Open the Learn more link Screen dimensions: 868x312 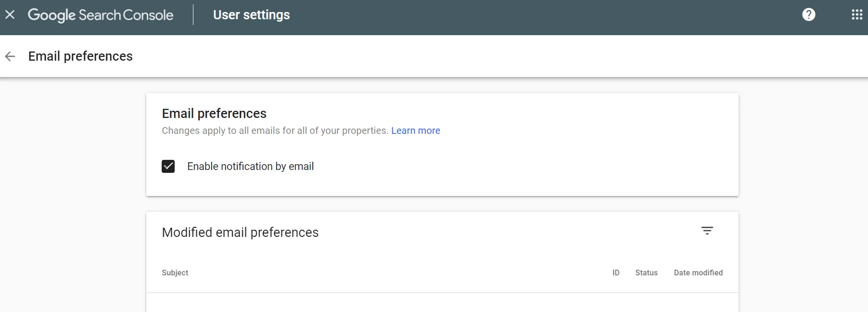click(x=415, y=130)
